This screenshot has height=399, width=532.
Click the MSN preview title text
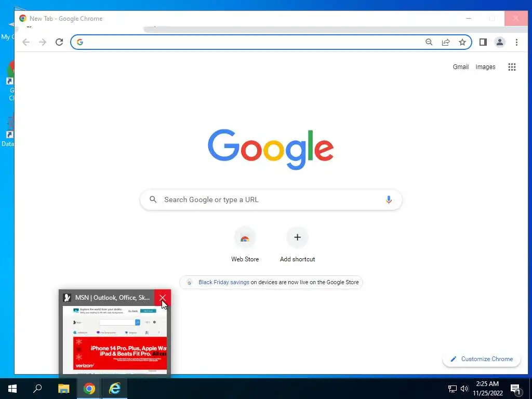click(112, 298)
